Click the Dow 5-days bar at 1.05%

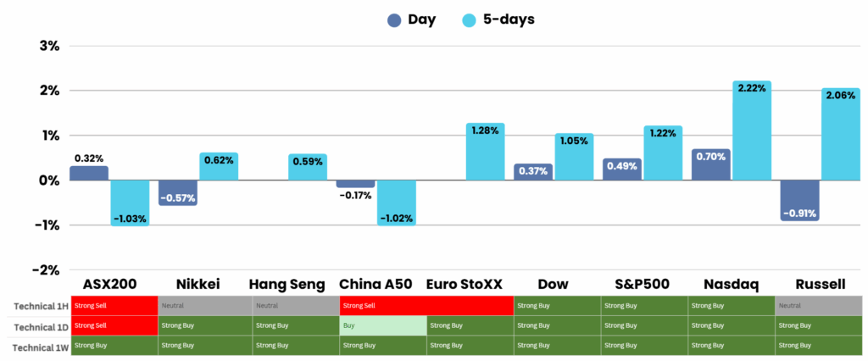click(x=574, y=157)
